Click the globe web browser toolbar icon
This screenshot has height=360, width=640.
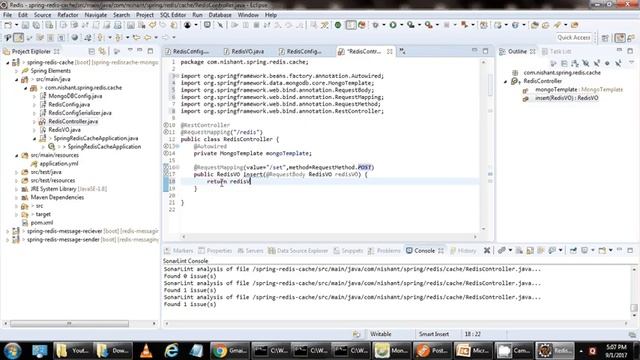75,38
